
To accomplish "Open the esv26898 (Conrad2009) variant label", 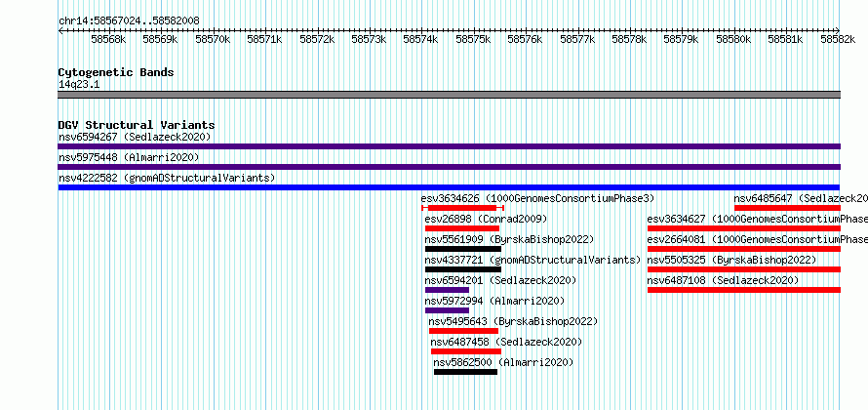I will point(486,219).
